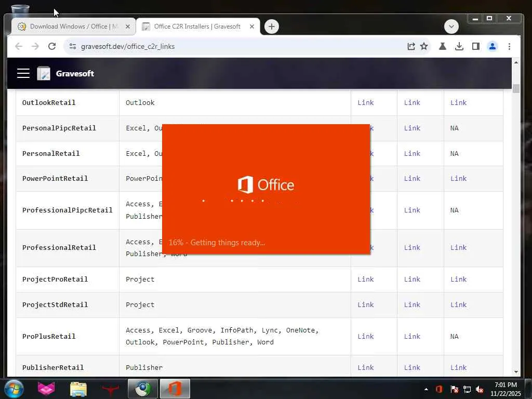Open second Link in PersonalRetail row
Viewport: 532px width, 399px height.
coord(412,153)
